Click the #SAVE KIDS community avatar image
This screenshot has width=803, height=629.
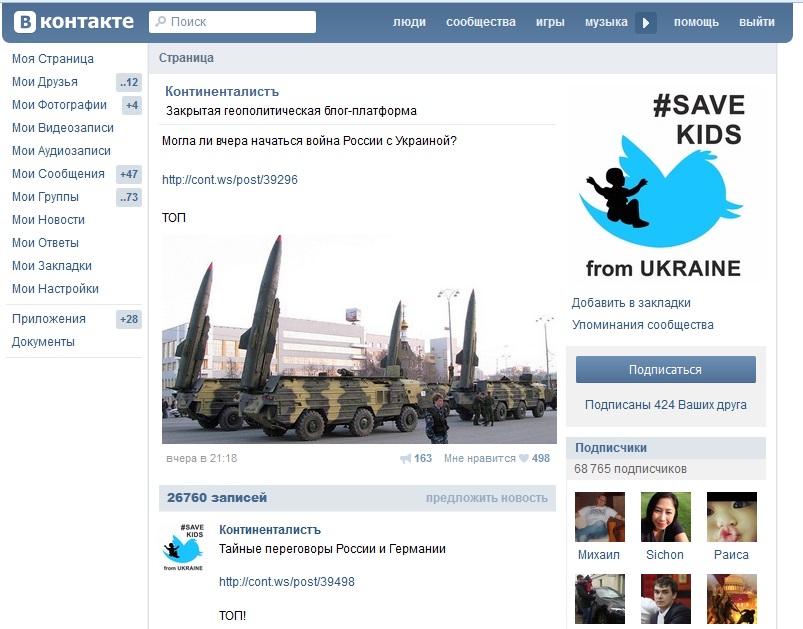click(665, 185)
